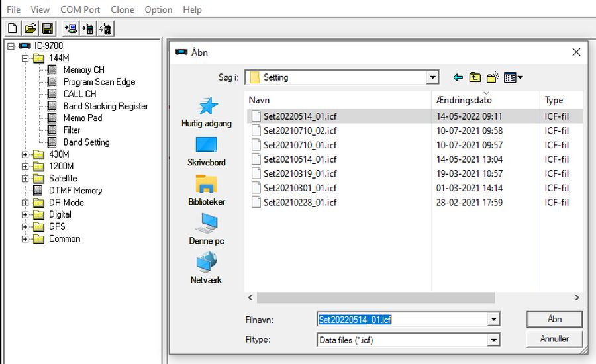Select the Hurtig adgang shortcut

pyautogui.click(x=207, y=112)
